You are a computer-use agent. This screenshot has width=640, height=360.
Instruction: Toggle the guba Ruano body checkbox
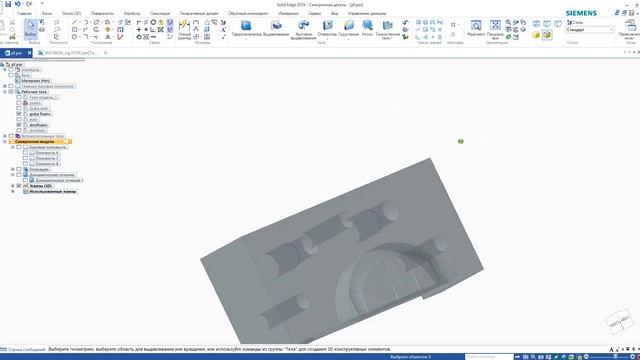pyautogui.click(x=19, y=114)
